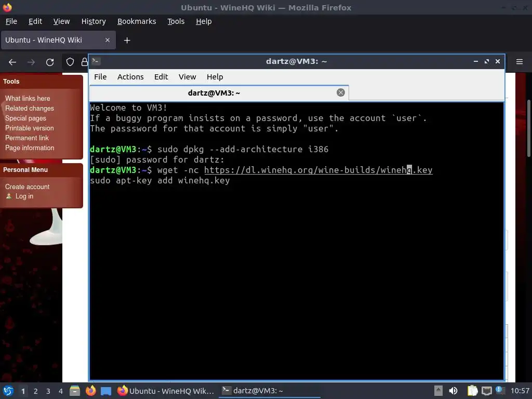Switch to virtual desktop 2

[x=36, y=391]
